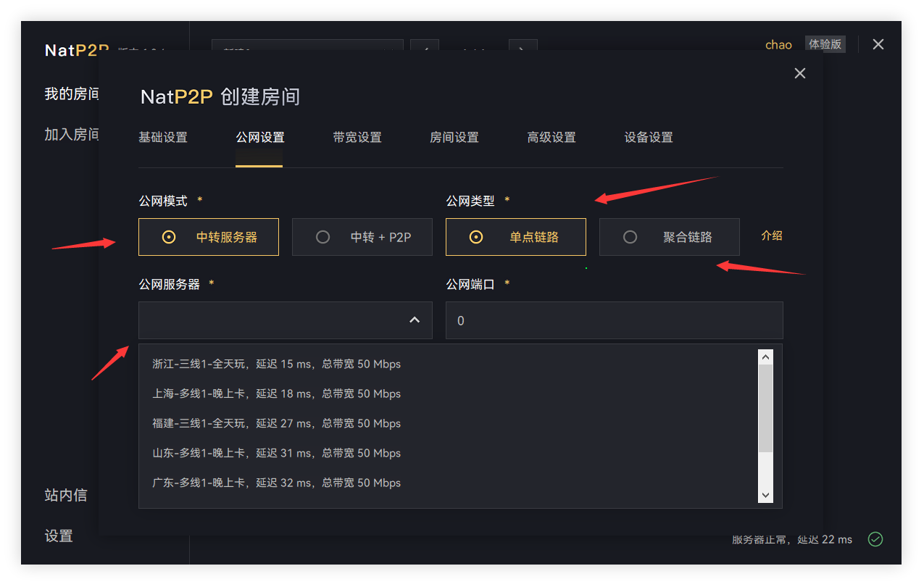
Task: Pick the 广东-多线1-晚上卡 server
Action: 277,483
